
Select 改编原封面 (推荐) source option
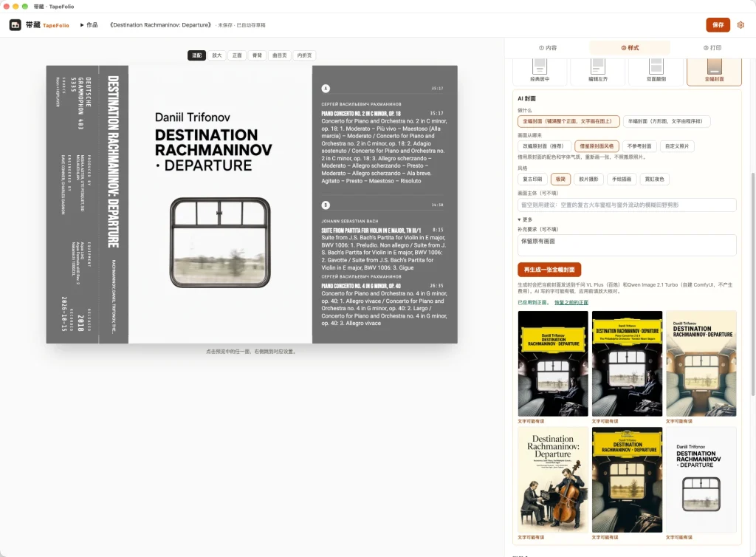544,146
